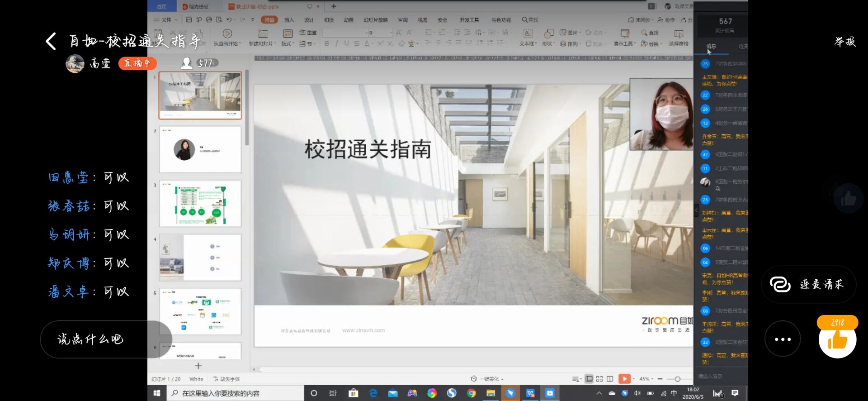Open the 文件 file menu
The image size is (868, 401).
(165, 20)
